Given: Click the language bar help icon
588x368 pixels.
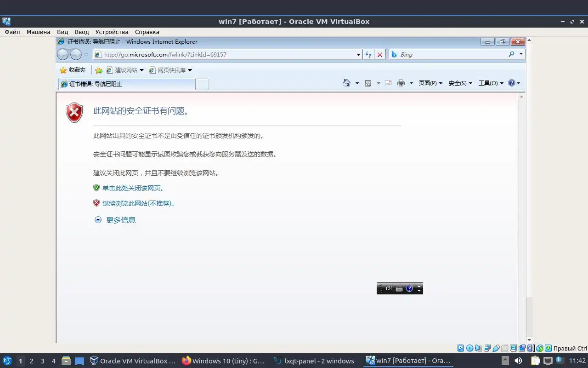Looking at the screenshot, I should 409,288.
